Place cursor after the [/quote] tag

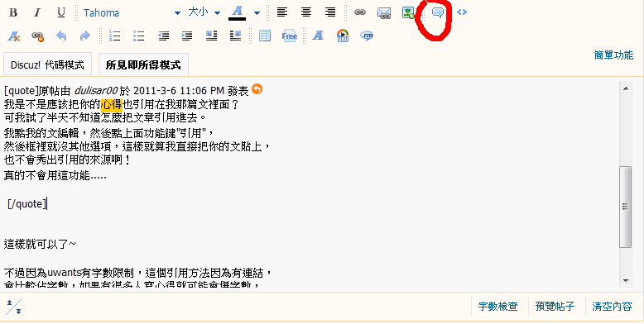pyautogui.click(x=48, y=203)
